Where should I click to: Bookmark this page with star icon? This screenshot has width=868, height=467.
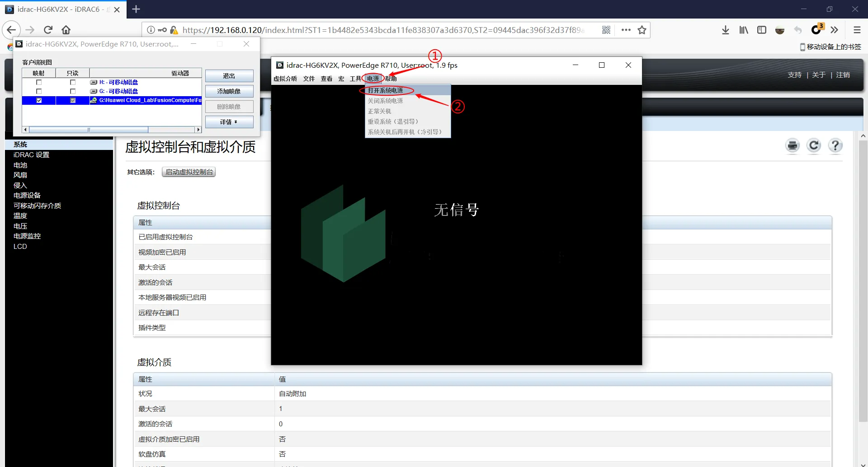click(x=642, y=30)
